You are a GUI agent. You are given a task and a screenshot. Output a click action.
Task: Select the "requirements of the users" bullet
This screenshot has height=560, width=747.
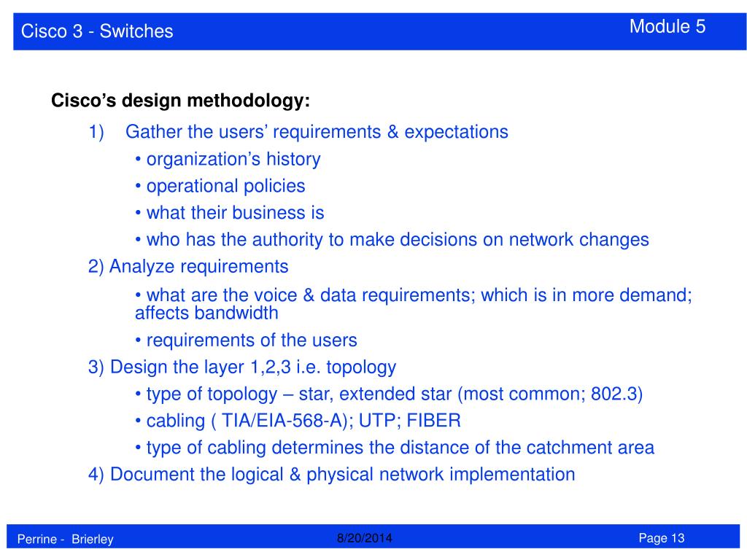point(250,340)
